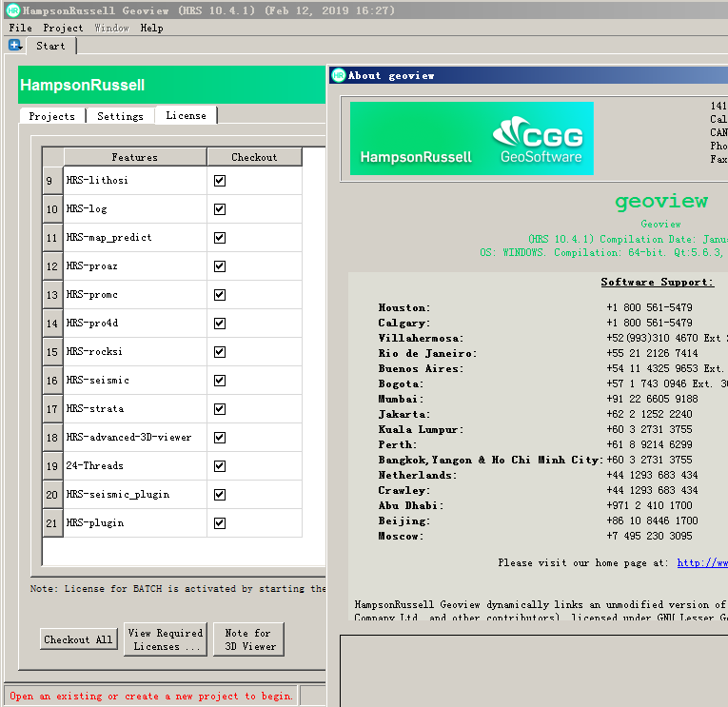
Task: Click the blue plus new-tab icon
Action: (15, 46)
